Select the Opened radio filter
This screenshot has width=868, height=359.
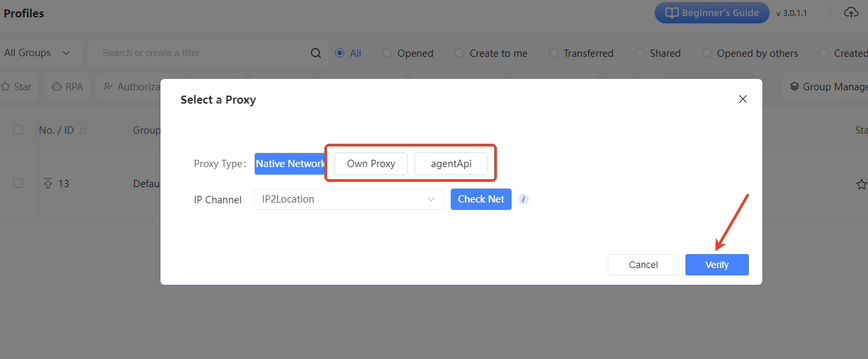coord(387,53)
